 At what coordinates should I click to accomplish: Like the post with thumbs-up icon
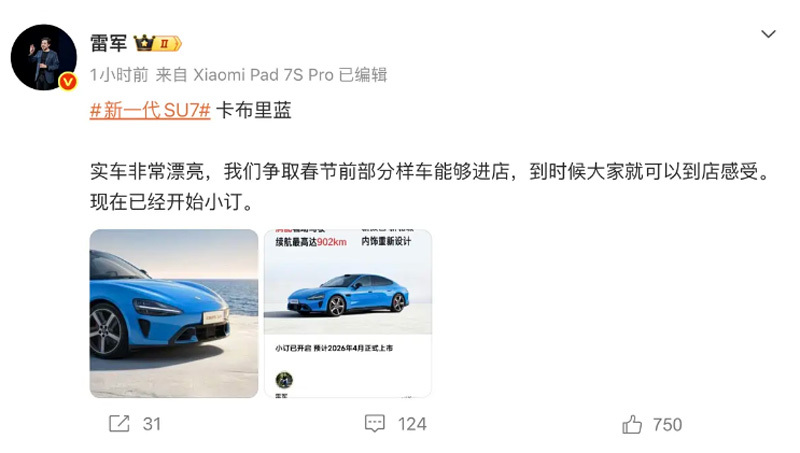[x=632, y=424]
